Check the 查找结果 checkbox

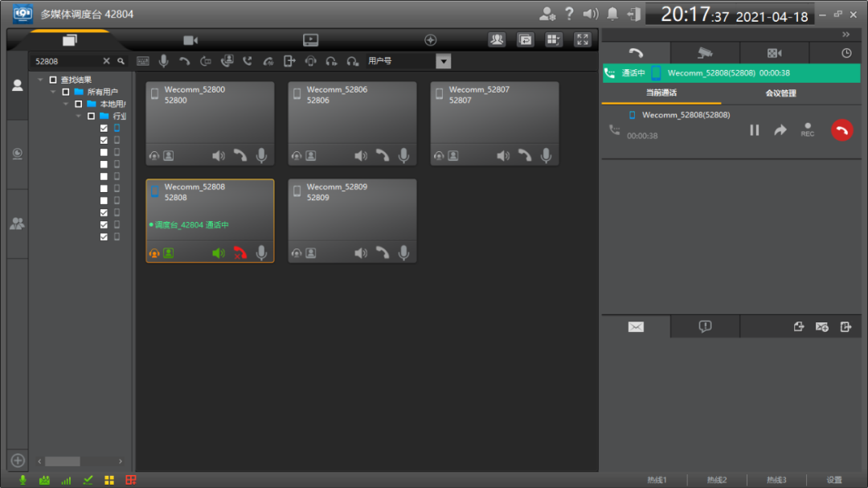click(x=53, y=80)
